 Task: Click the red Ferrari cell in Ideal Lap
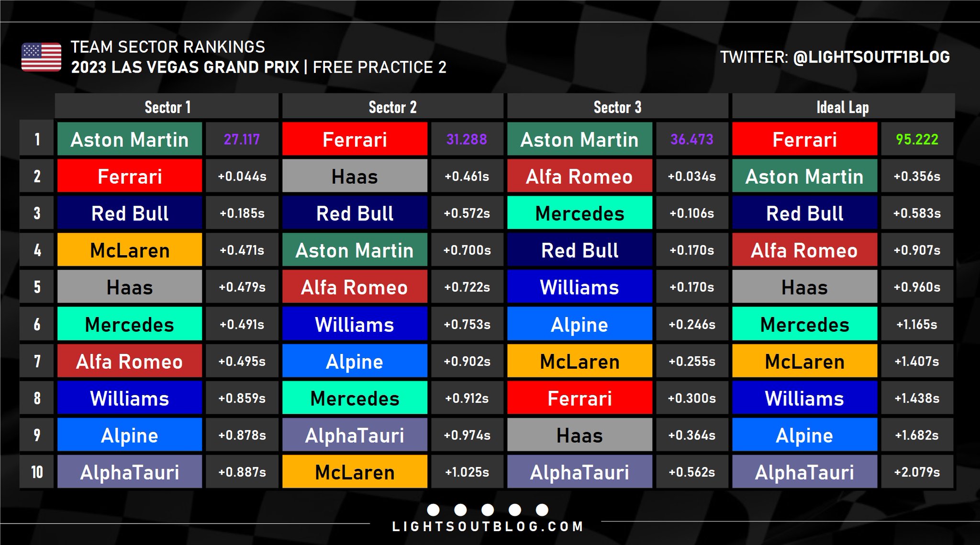tap(804, 139)
